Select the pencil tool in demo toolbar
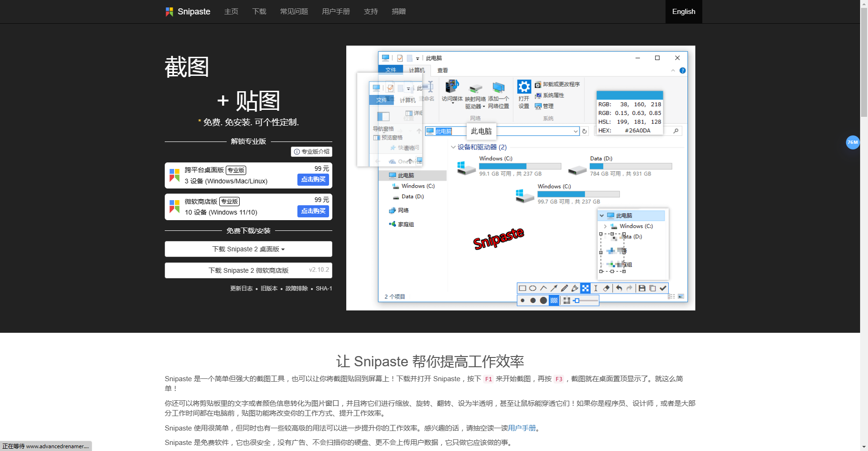This screenshot has height=451, width=868. click(565, 289)
